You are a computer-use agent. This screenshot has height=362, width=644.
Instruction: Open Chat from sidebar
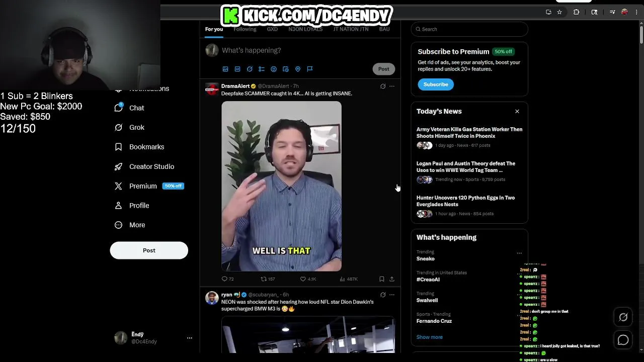click(x=129, y=108)
